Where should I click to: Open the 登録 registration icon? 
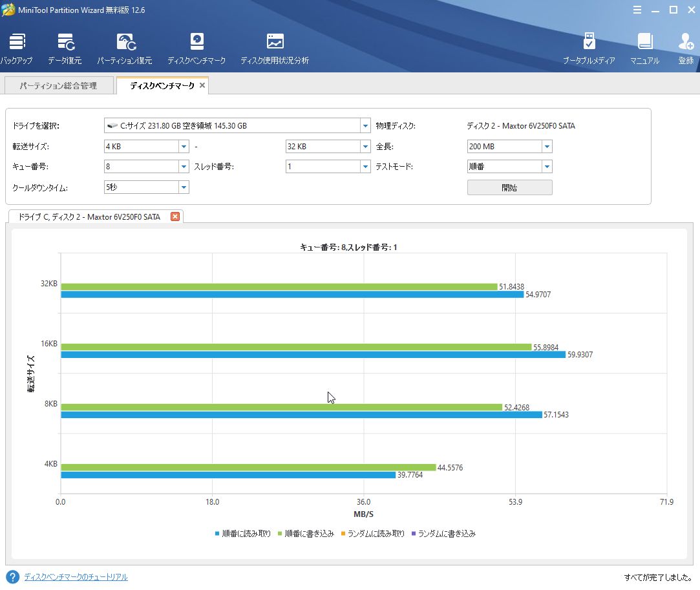[686, 48]
